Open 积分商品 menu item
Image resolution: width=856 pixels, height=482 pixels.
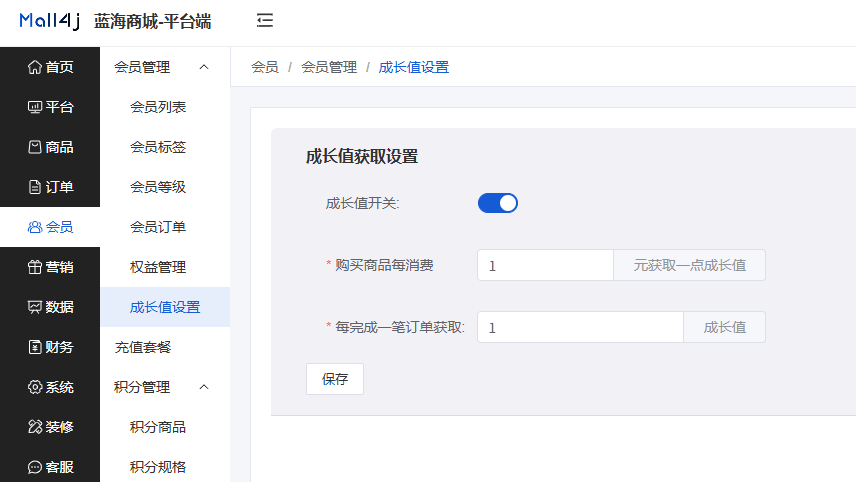[165, 427]
